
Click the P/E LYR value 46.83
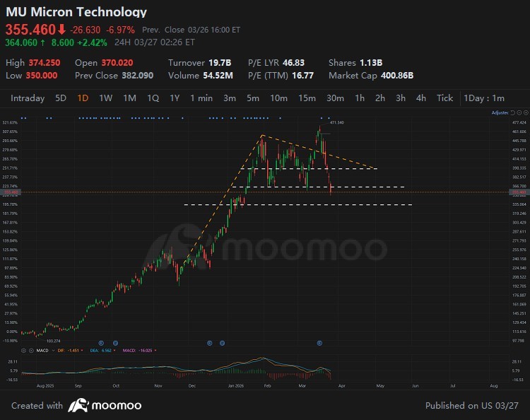[293, 63]
